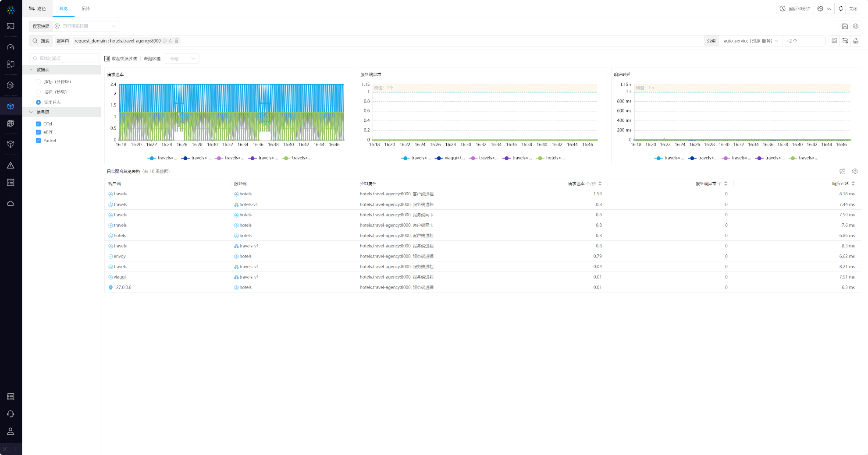Open the dashboard gauge icon in sidebar
This screenshot has height=455, width=868.
click(11, 47)
